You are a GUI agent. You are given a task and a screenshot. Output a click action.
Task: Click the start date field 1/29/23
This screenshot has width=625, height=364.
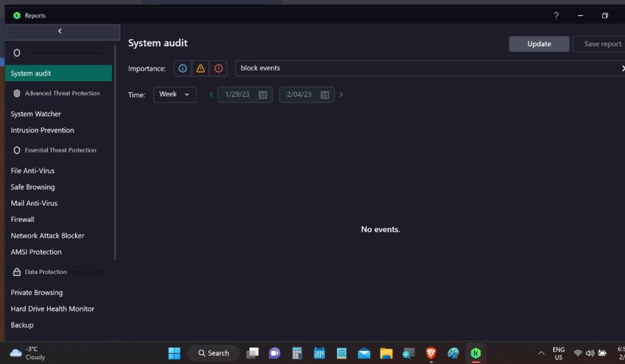tap(245, 94)
